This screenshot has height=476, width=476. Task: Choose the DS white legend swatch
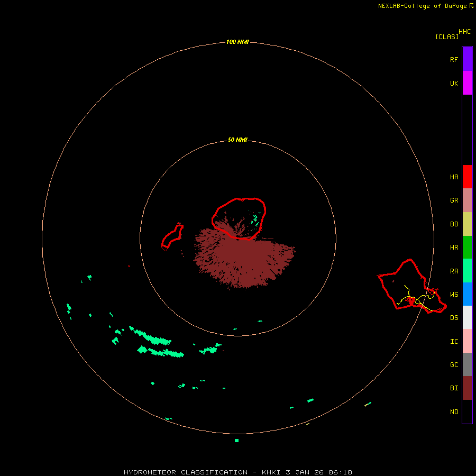point(467,317)
